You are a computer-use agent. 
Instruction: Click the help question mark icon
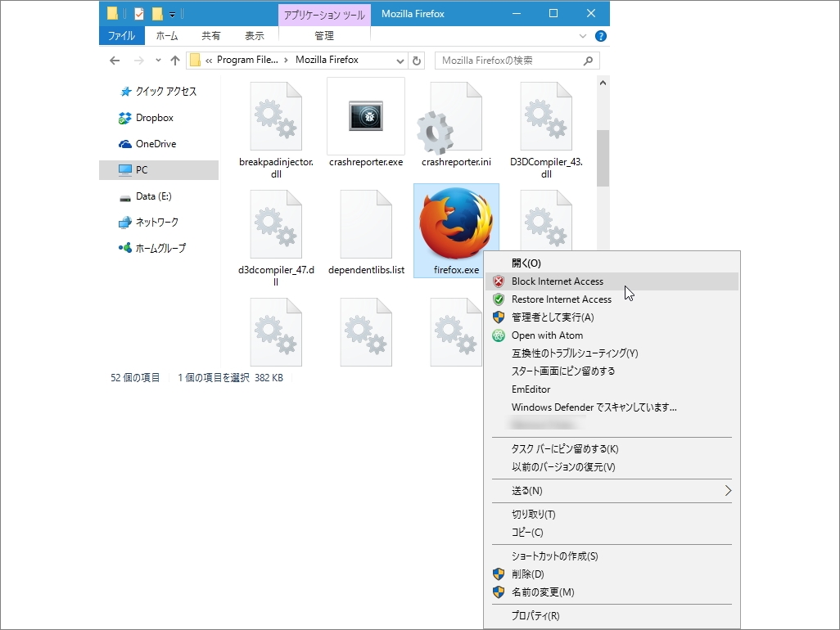coord(601,36)
